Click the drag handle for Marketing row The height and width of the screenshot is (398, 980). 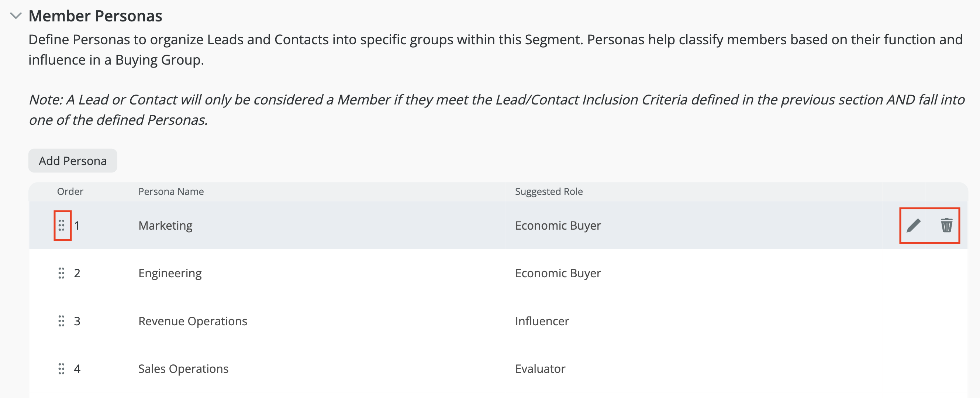61,225
